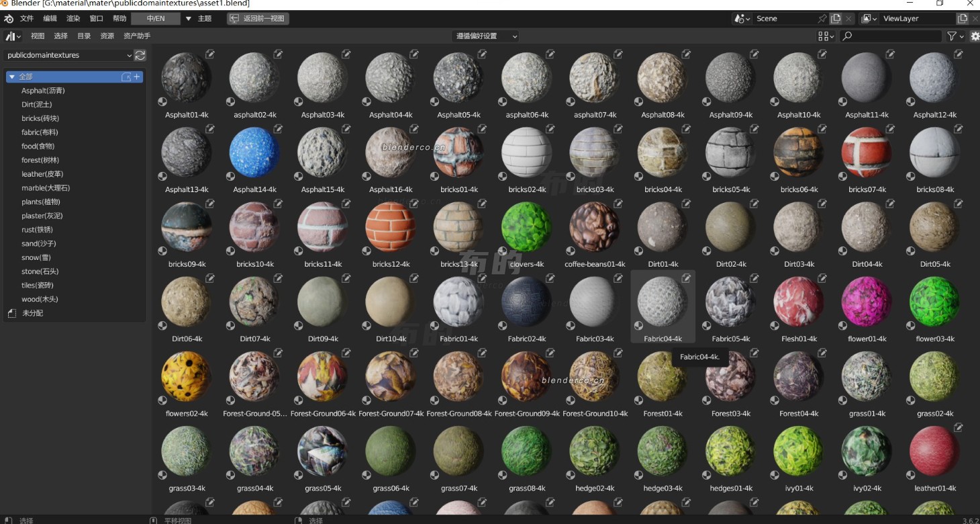
Task: Select the Asphalt(沥青) catalog
Action: [43, 91]
